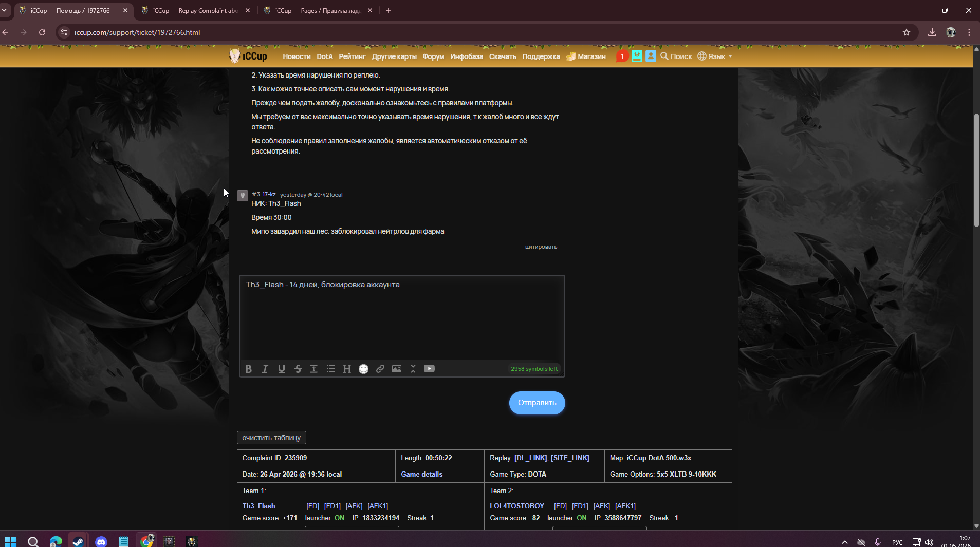The image size is (980, 547).
Task: Open the Windows Start menu
Action: (10, 541)
